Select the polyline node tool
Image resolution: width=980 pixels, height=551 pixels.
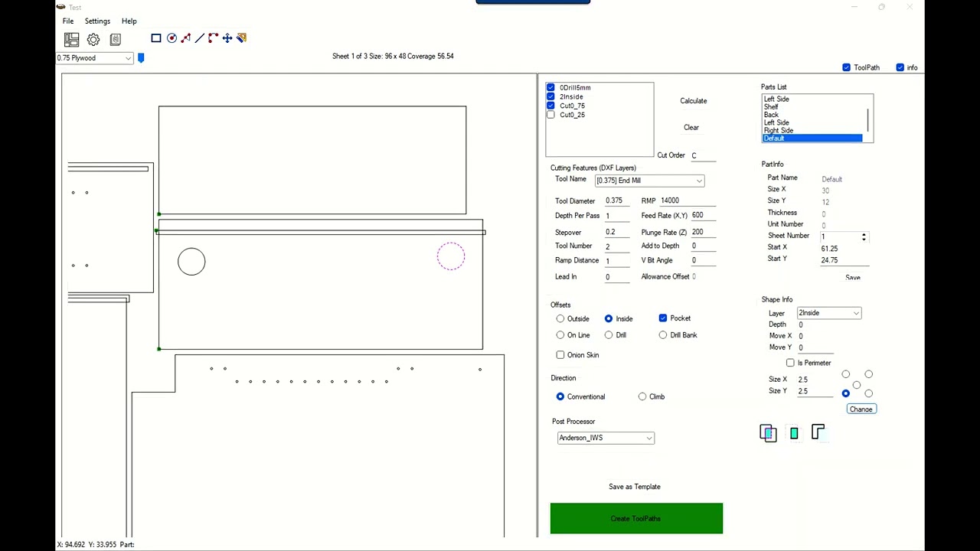pos(185,38)
